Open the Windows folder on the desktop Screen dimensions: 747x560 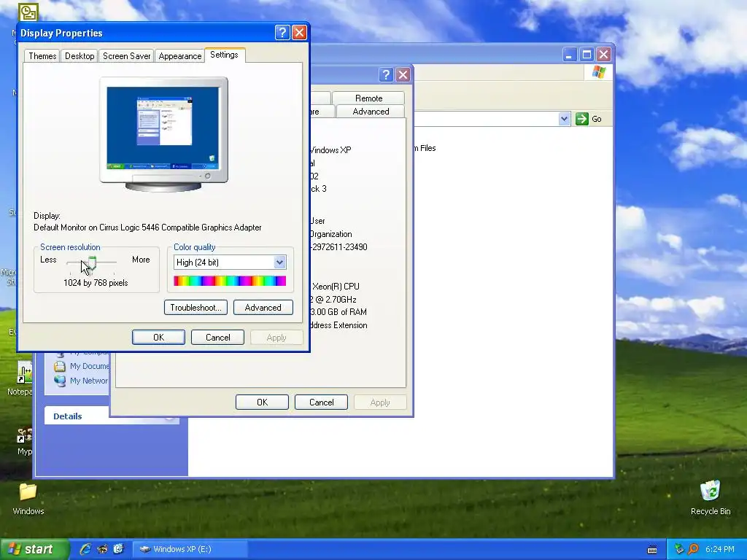point(28,492)
